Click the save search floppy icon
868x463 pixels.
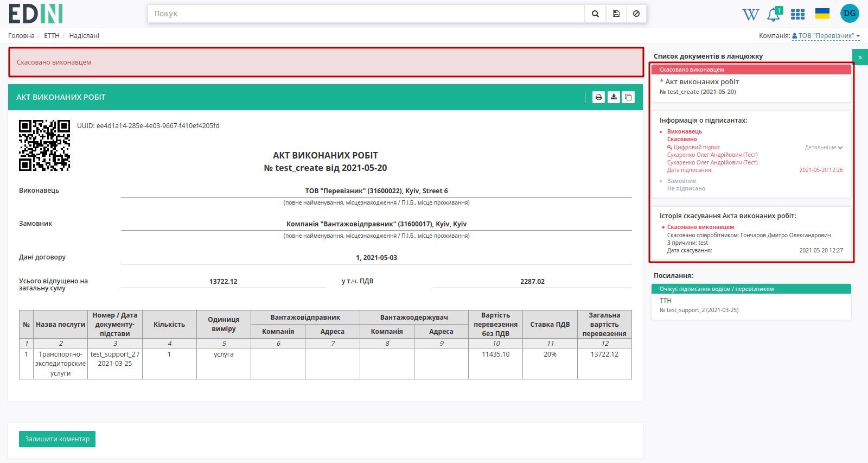(616, 14)
